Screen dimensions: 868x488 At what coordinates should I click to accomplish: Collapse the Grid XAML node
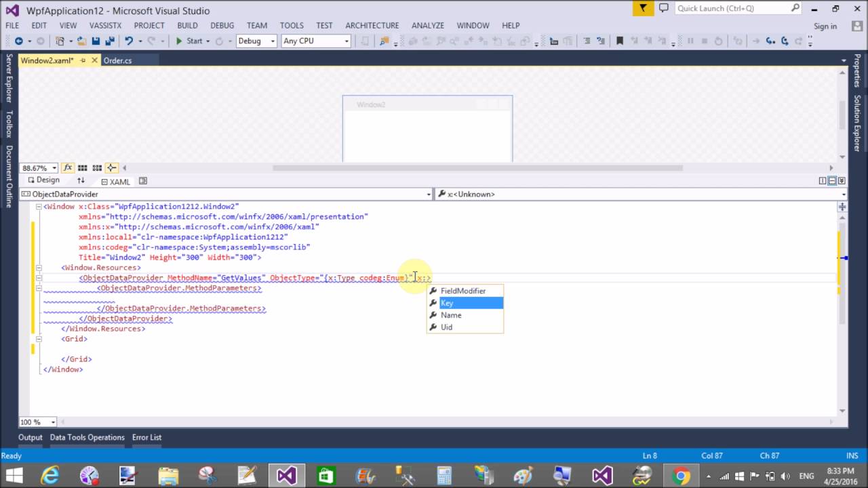[x=39, y=339]
